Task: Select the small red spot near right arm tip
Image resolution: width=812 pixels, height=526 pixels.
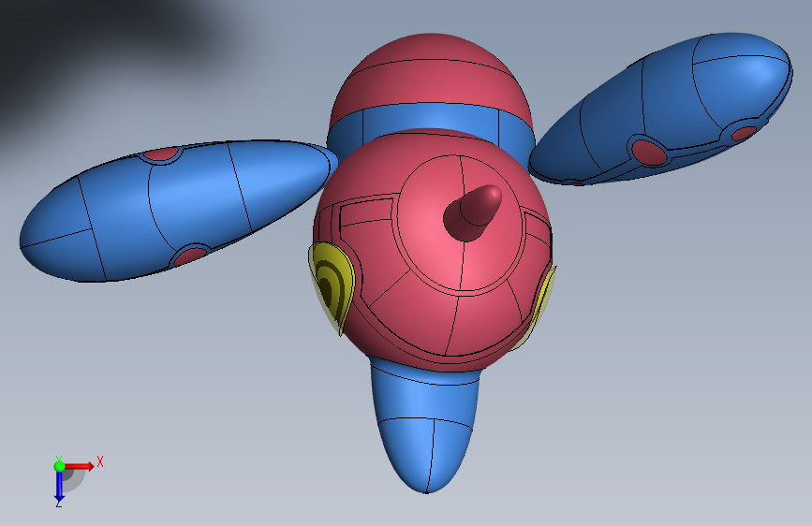Action: tap(745, 133)
